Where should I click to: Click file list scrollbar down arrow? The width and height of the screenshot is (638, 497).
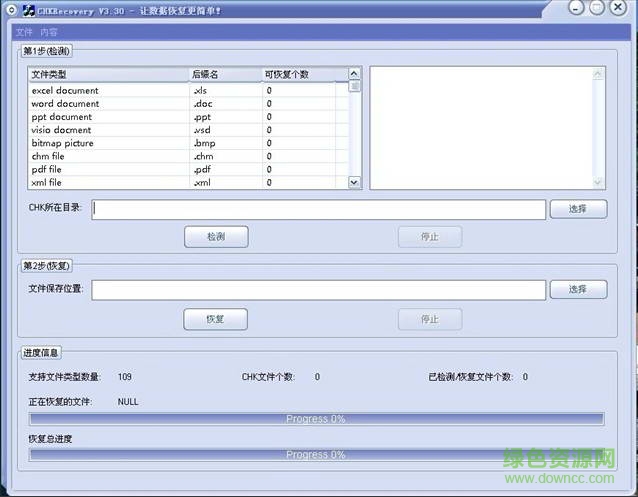[354, 182]
